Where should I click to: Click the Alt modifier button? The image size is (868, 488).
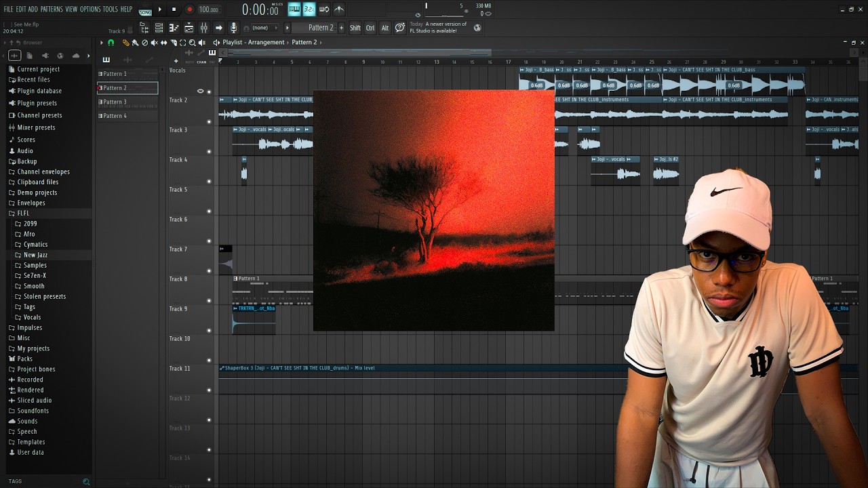[x=385, y=28]
